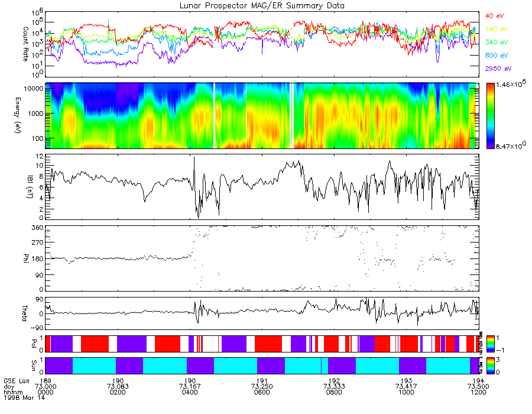Click the GSE Lon tick value "189"
The width and height of the screenshot is (532, 414).
coord(46,381)
